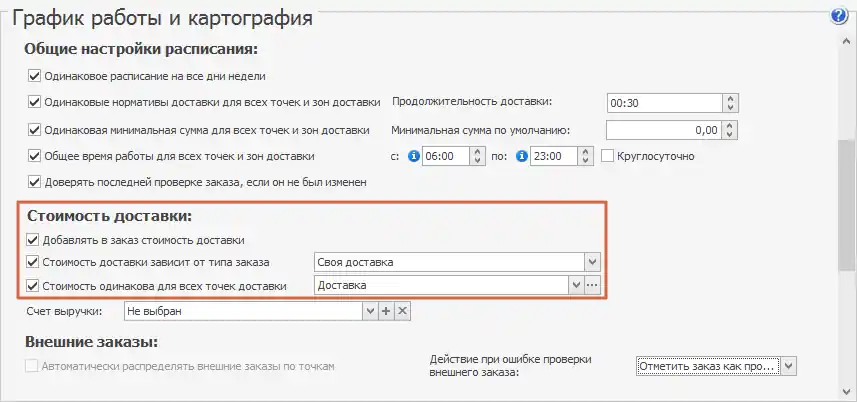Viewport: 857px width, 402px height.
Task: Click Внешние заказы: heading
Action: pyautogui.click(x=92, y=342)
